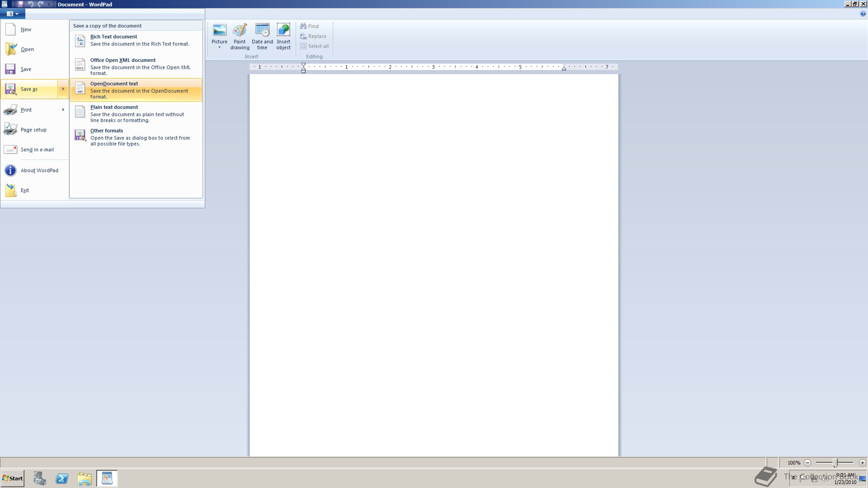Open Windows Explorer from the taskbar
Viewport: 868px width, 488px height.
(x=85, y=479)
